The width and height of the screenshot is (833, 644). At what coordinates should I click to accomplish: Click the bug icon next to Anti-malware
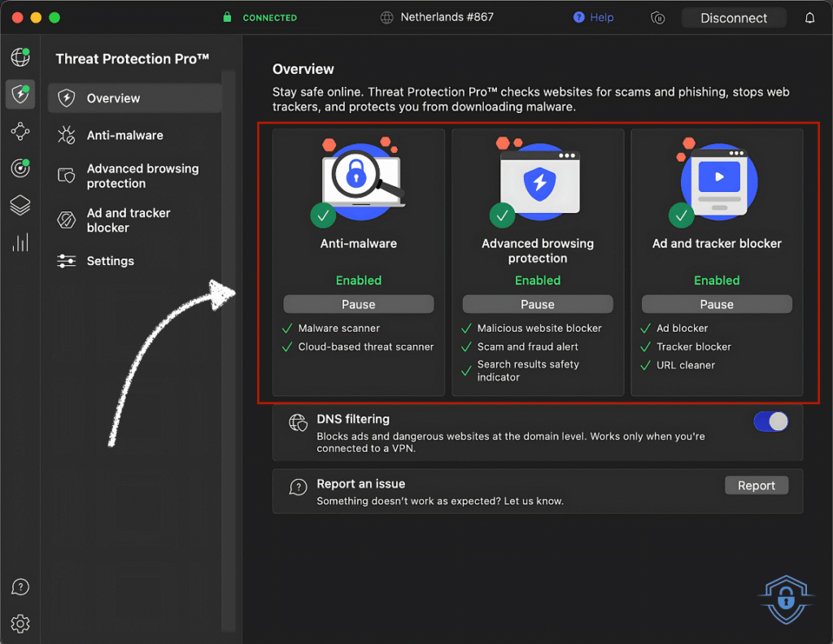67,135
